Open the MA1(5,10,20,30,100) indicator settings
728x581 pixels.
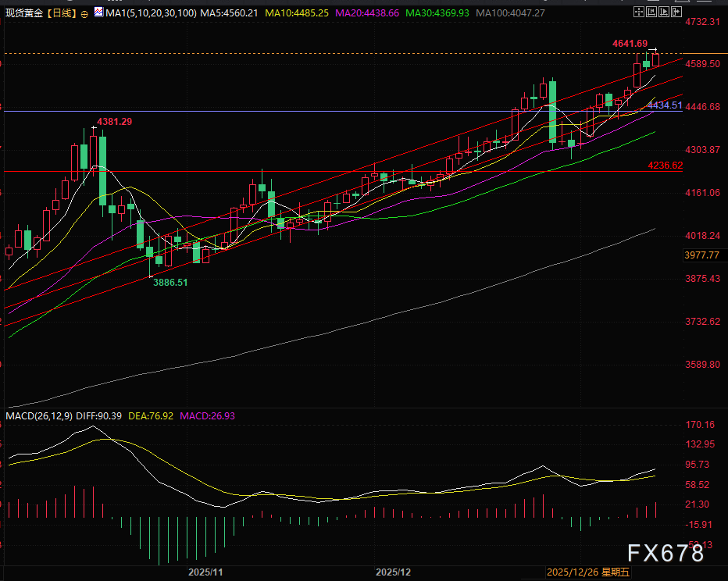pyautogui.click(x=150, y=13)
